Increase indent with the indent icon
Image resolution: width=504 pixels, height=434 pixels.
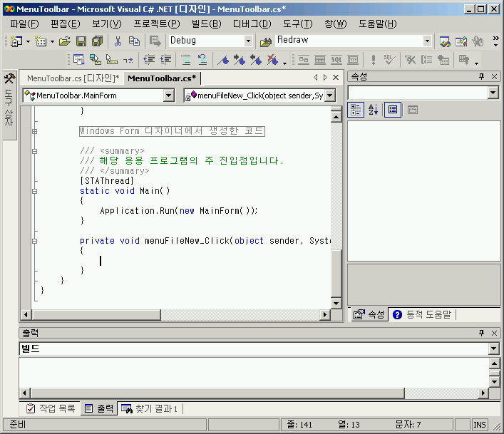tap(165, 60)
